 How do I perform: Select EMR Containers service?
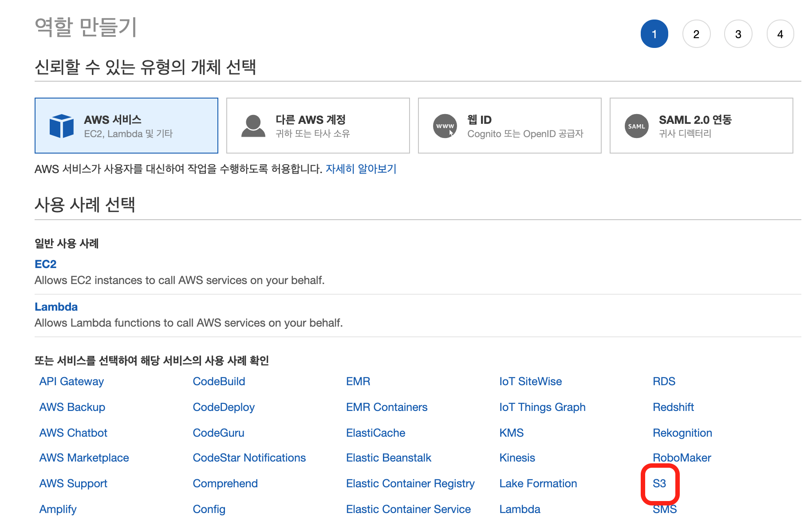click(387, 407)
